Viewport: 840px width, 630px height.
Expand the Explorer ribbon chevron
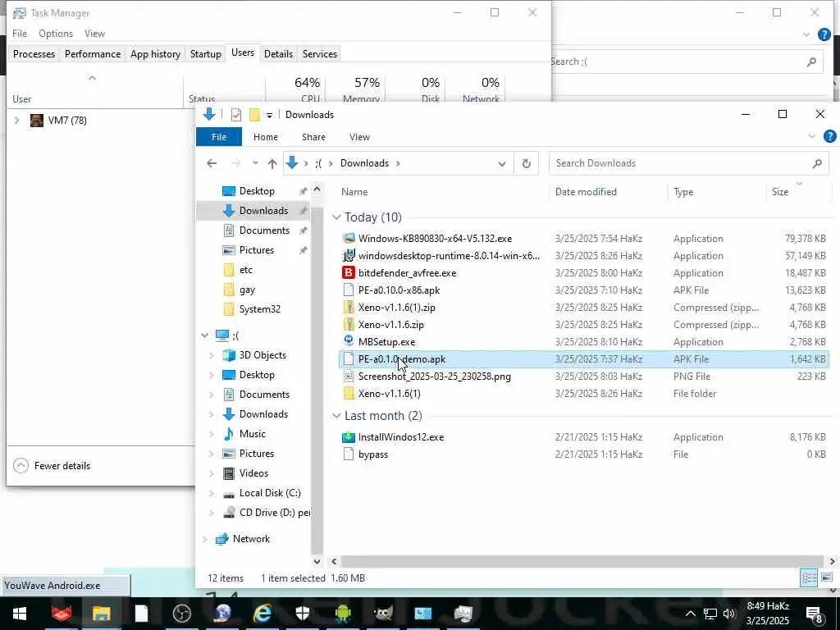[811, 137]
